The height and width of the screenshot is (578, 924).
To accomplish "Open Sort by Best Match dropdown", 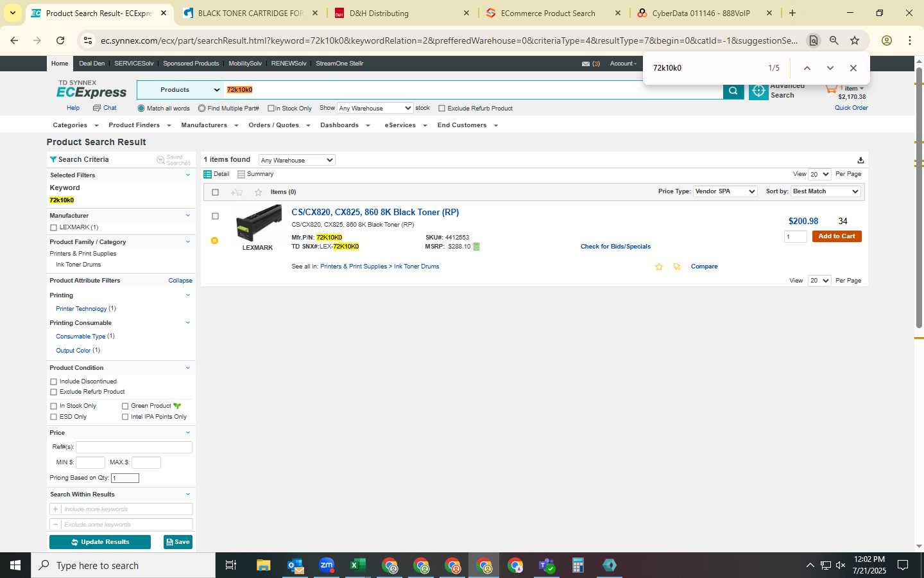I will [x=825, y=191].
